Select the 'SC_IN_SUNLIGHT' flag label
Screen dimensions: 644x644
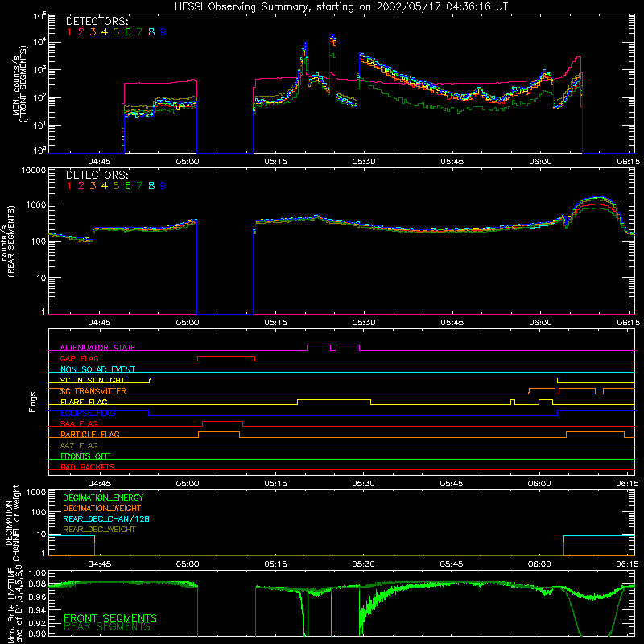tap(93, 380)
